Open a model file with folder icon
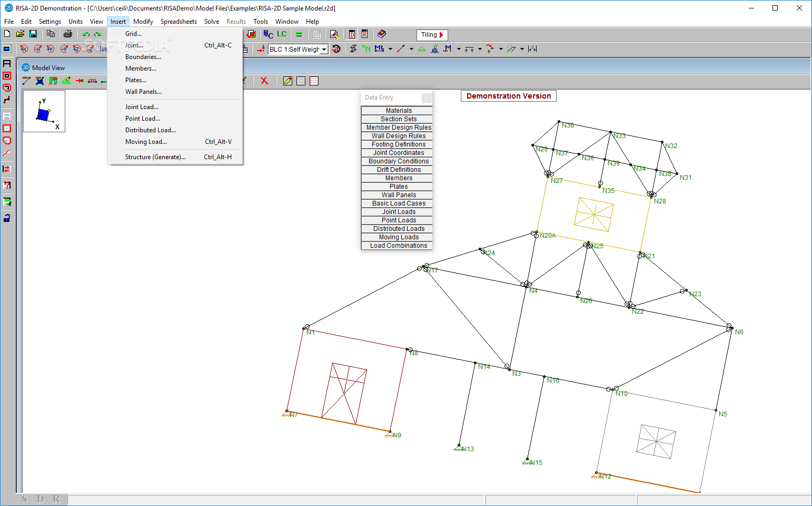This screenshot has height=506, width=812. pyautogui.click(x=20, y=34)
